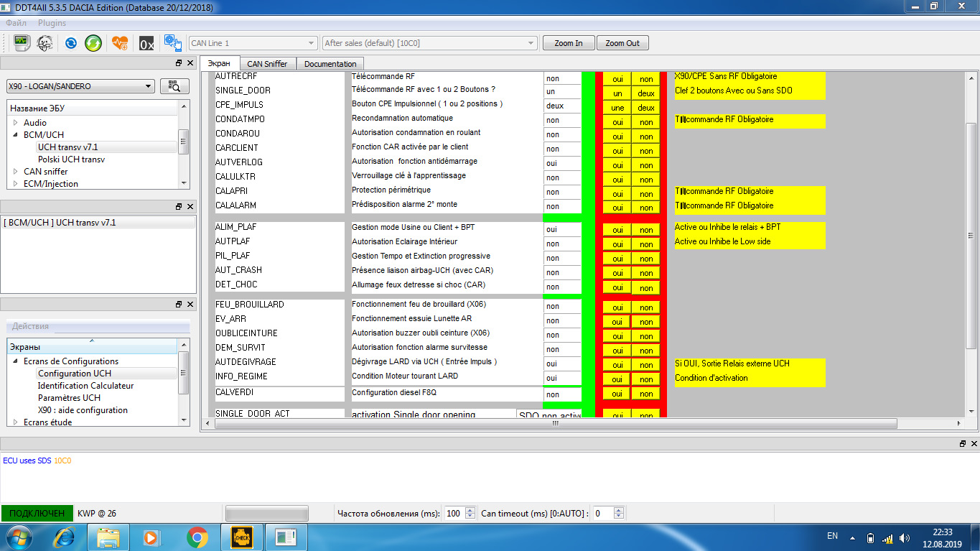Image resolution: width=980 pixels, height=551 pixels.
Task: Click the AUTDEGIVRAGE value field
Action: pyautogui.click(x=562, y=364)
